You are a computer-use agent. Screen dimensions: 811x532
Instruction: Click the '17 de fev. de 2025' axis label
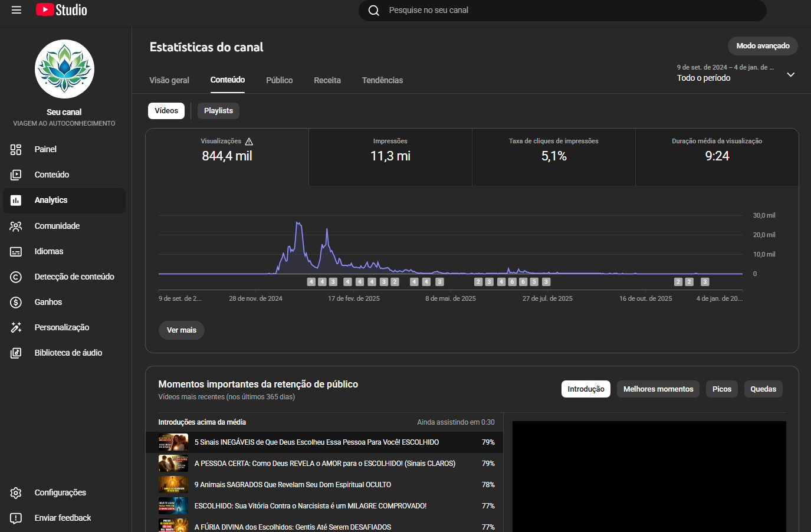(x=354, y=298)
